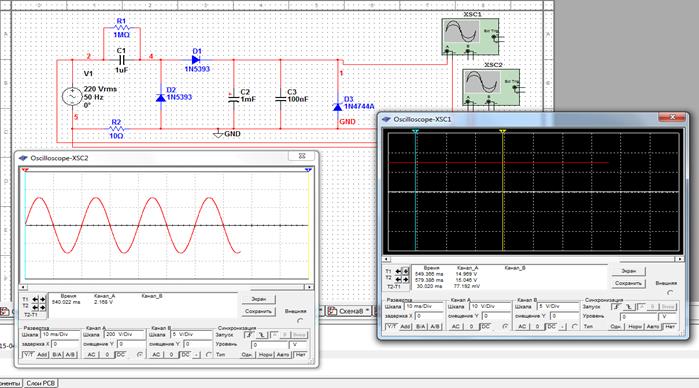
Task: Select the V1 AC voltage source symbol
Action: (72, 97)
